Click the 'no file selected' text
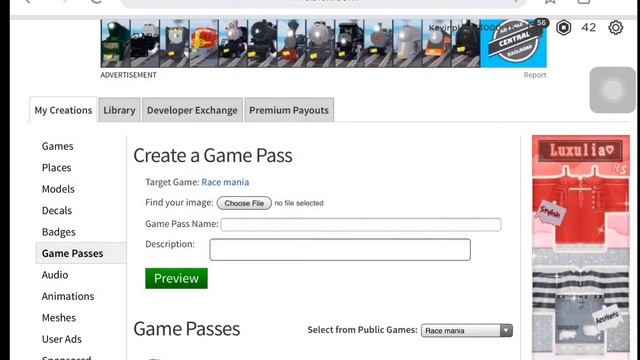This screenshot has width=640, height=360. 299,203
